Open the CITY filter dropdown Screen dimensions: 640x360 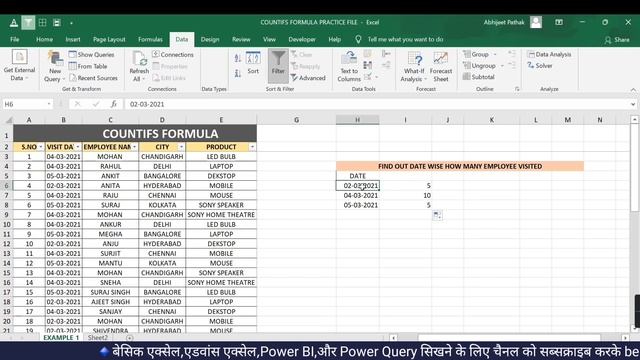(x=181, y=147)
